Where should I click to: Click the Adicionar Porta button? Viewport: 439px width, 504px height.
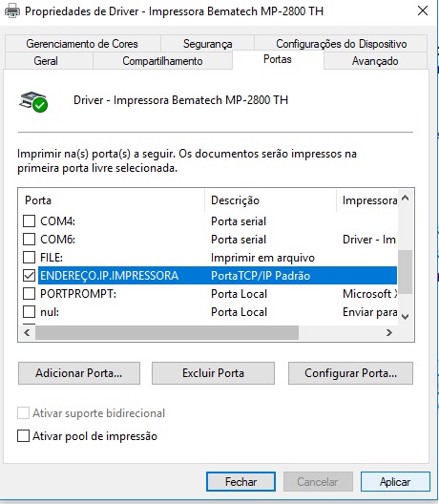pyautogui.click(x=79, y=373)
